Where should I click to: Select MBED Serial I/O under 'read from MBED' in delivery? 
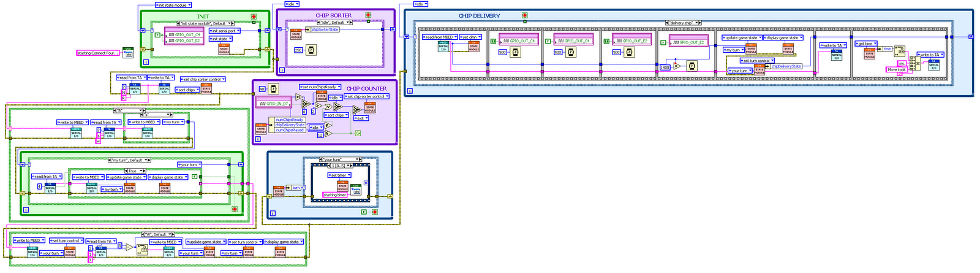tap(443, 47)
